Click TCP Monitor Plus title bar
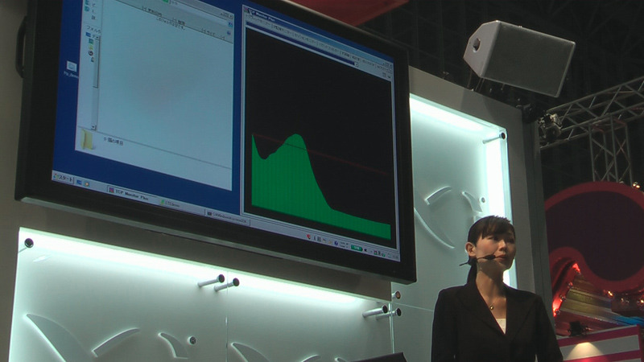 pyautogui.click(x=318, y=37)
